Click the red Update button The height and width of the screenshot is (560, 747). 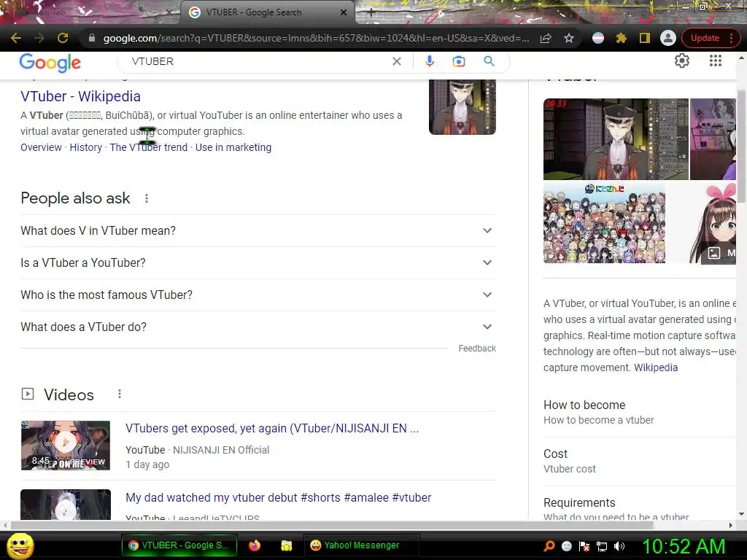[705, 38]
